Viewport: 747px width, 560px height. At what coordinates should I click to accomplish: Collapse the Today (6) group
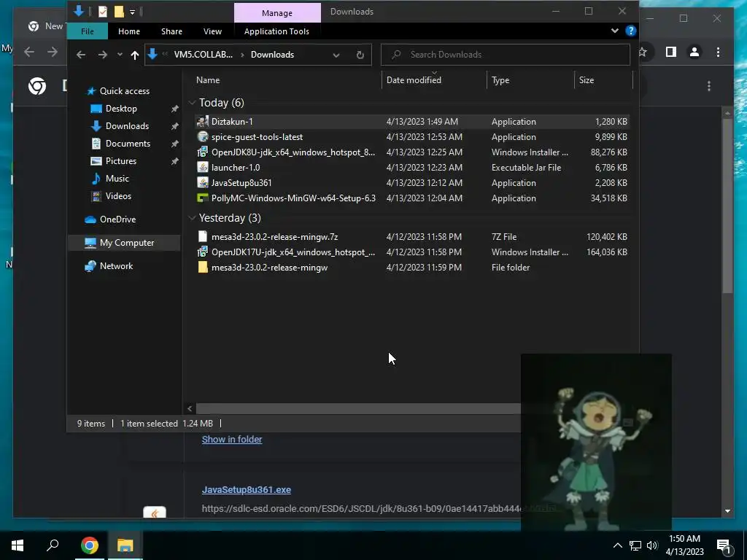tap(192, 102)
